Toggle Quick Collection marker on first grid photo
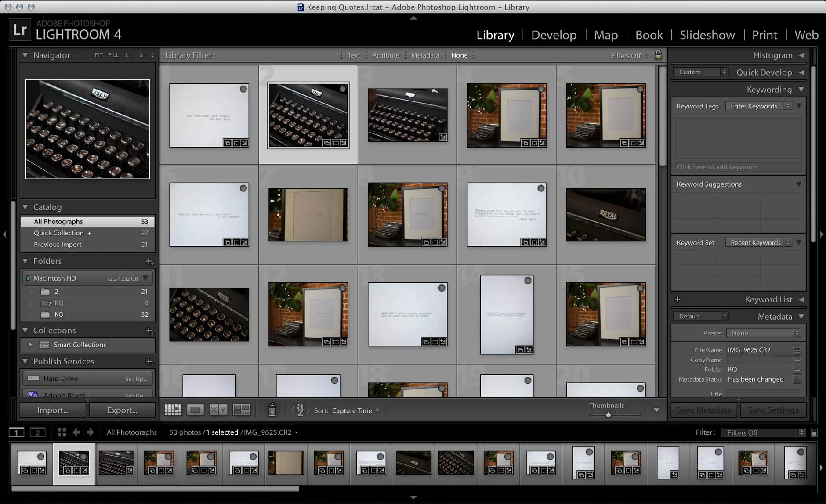Screen dimensions: 826x504 click(x=243, y=89)
